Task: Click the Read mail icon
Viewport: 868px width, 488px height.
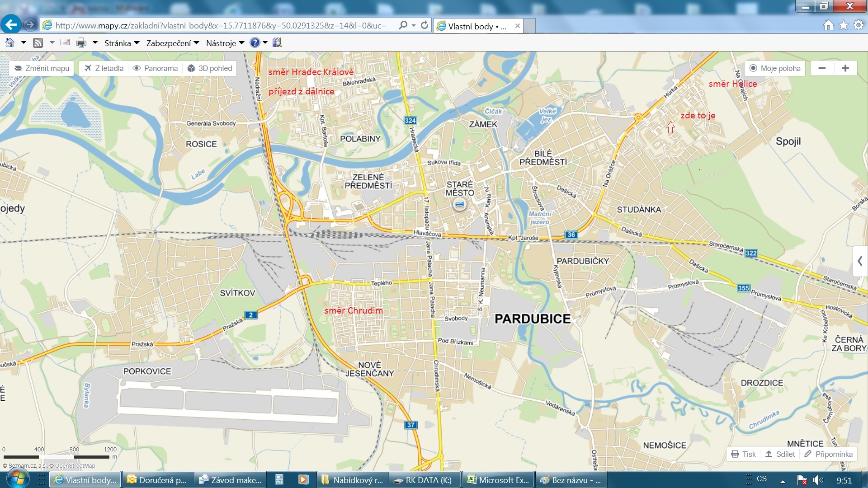Action: click(x=65, y=42)
